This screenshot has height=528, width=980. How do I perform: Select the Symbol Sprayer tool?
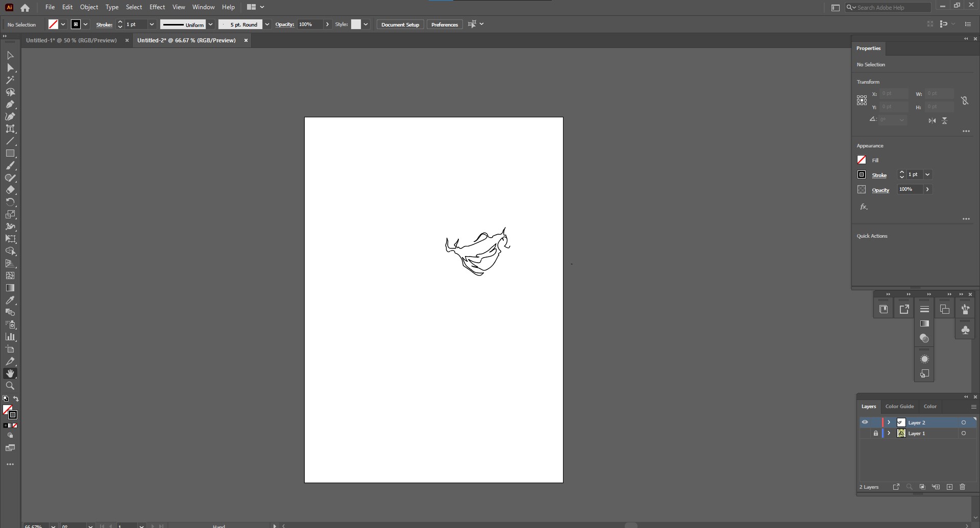pos(10,325)
